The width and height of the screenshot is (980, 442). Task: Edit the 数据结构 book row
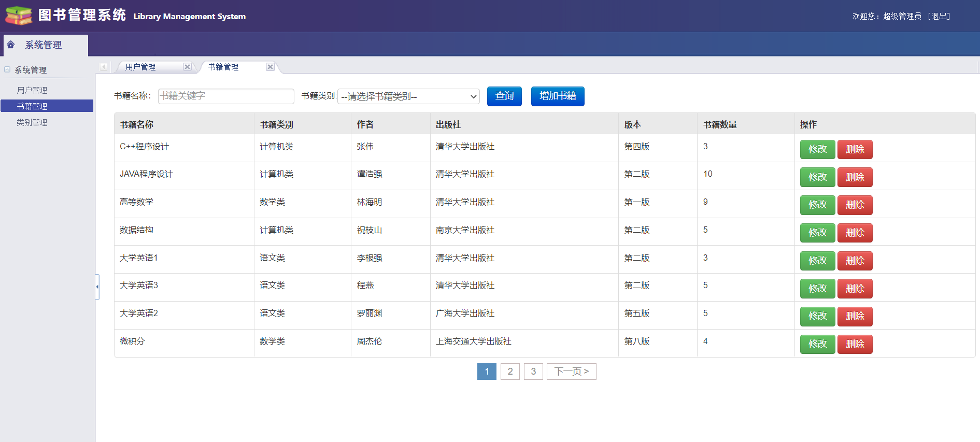tap(818, 233)
